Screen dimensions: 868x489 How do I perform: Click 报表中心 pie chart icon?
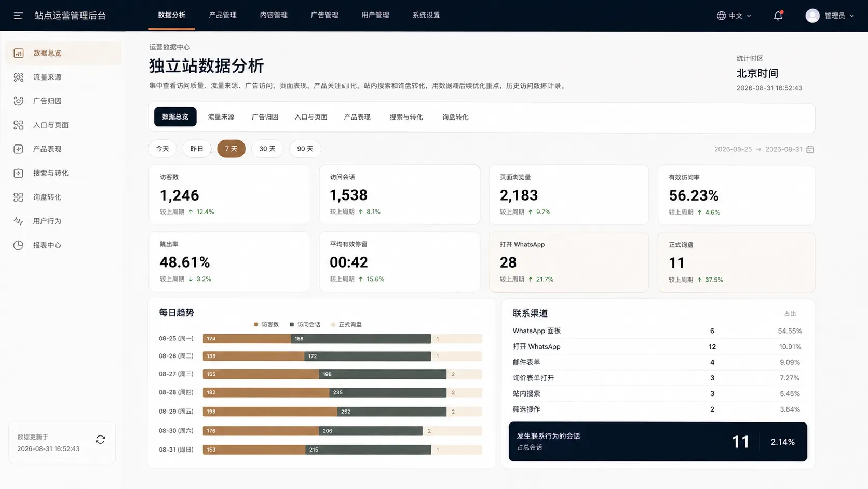click(x=18, y=245)
